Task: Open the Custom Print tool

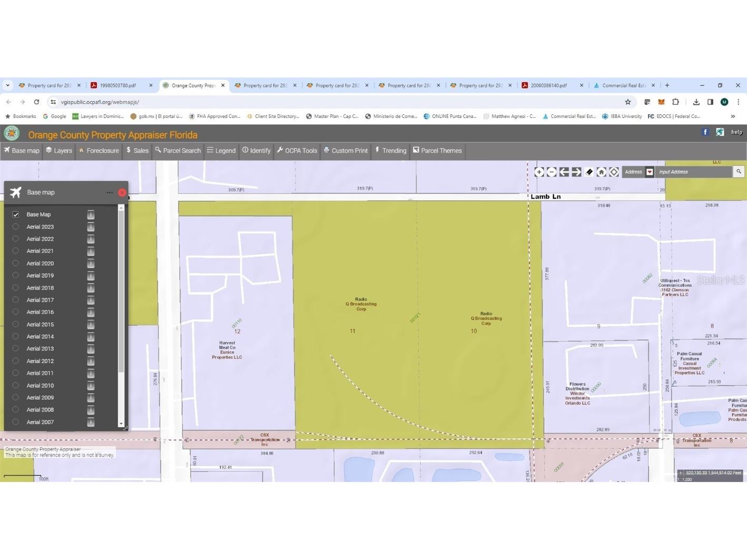Action: 346,151
